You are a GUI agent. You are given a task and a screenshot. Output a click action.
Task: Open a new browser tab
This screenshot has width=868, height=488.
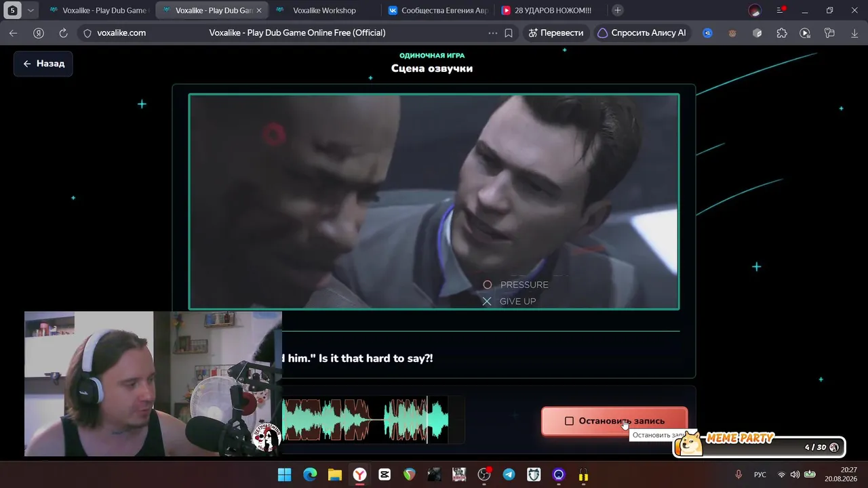(617, 10)
